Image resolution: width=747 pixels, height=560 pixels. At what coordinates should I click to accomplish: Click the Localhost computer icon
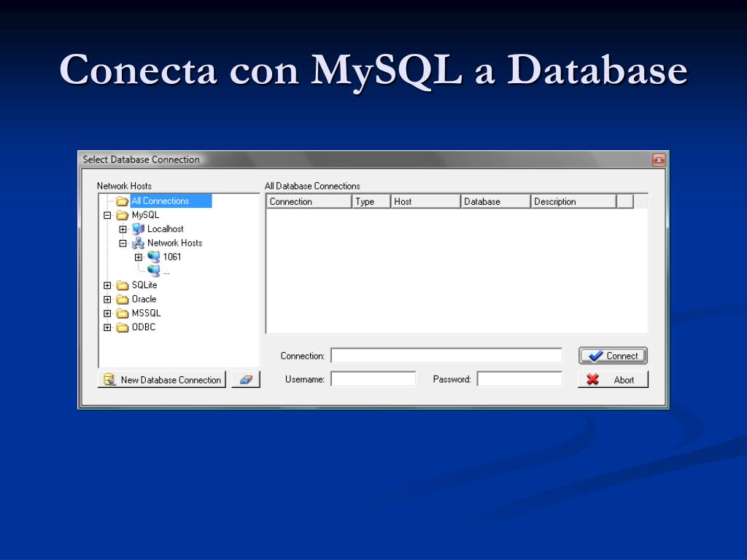pyautogui.click(x=138, y=229)
